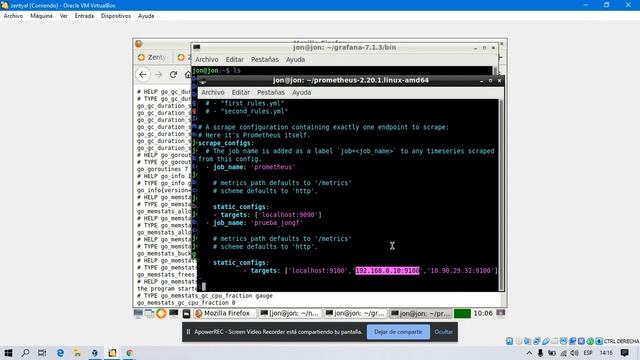The width and height of the screenshot is (640, 360).
Task: Click volume speaker tray icon
Action: pyautogui.click(x=574, y=353)
